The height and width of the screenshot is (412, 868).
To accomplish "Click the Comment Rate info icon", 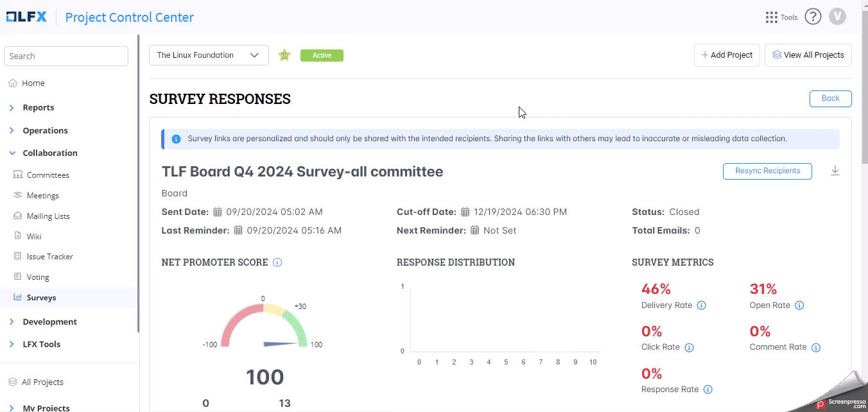I will tap(815, 347).
